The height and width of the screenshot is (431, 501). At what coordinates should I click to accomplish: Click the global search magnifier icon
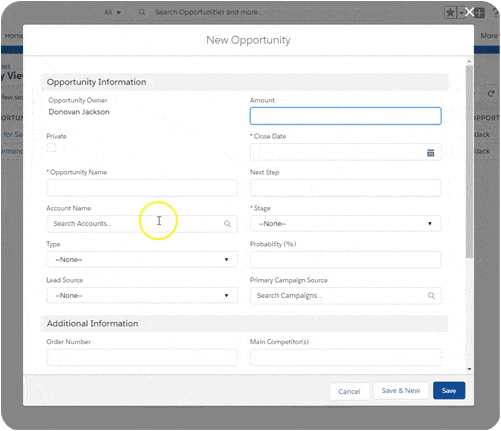[142, 12]
